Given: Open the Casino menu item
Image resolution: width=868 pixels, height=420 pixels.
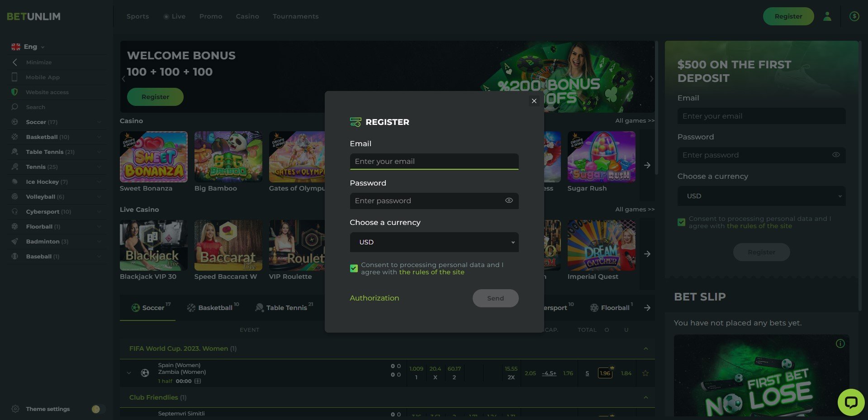Looking at the screenshot, I should click(x=247, y=16).
